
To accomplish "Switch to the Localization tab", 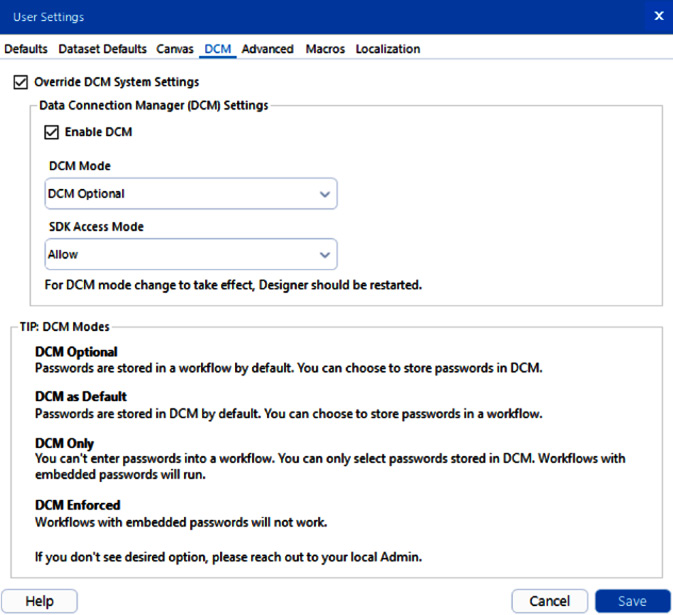I will coord(388,49).
